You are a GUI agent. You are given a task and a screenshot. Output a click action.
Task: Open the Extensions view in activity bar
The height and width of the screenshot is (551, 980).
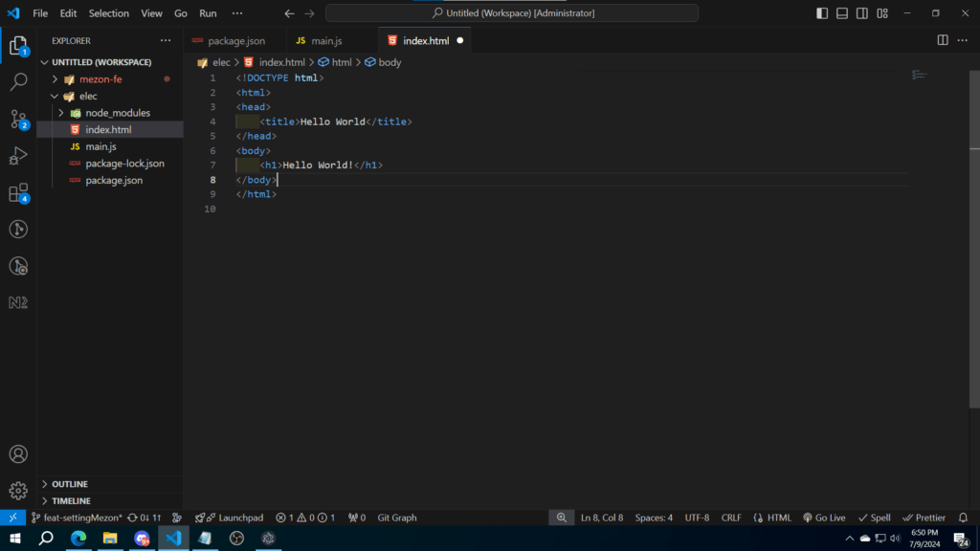pos(18,192)
